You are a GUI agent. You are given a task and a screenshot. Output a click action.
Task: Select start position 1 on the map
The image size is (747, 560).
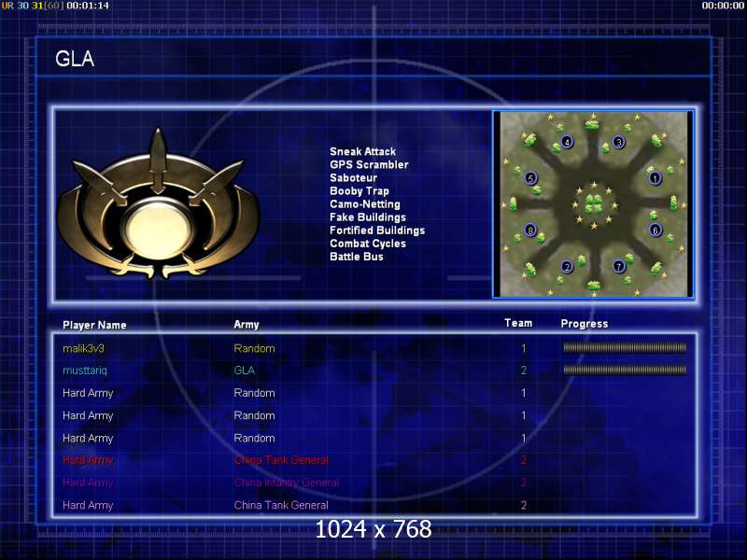tap(655, 178)
